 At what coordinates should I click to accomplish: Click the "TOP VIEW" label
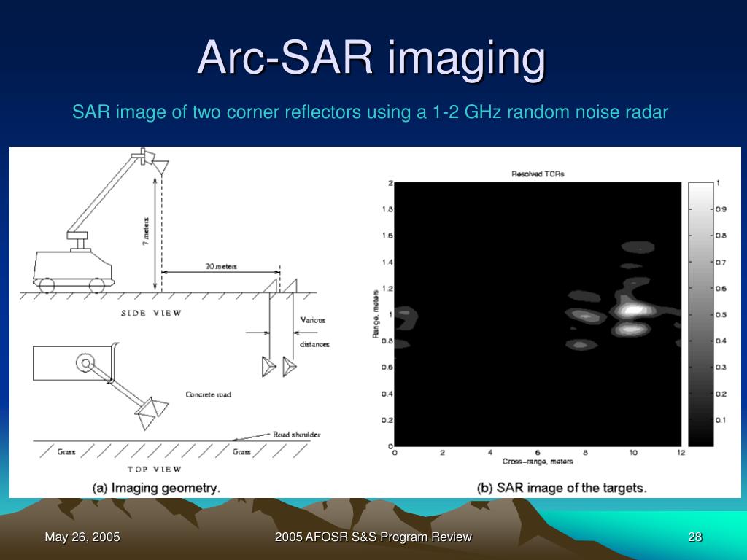(155, 470)
